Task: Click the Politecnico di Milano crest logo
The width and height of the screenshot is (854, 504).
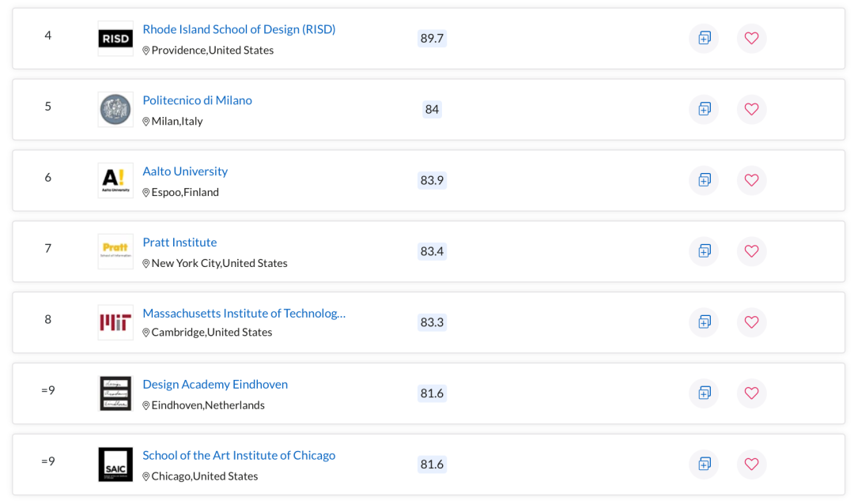Action: [x=115, y=109]
